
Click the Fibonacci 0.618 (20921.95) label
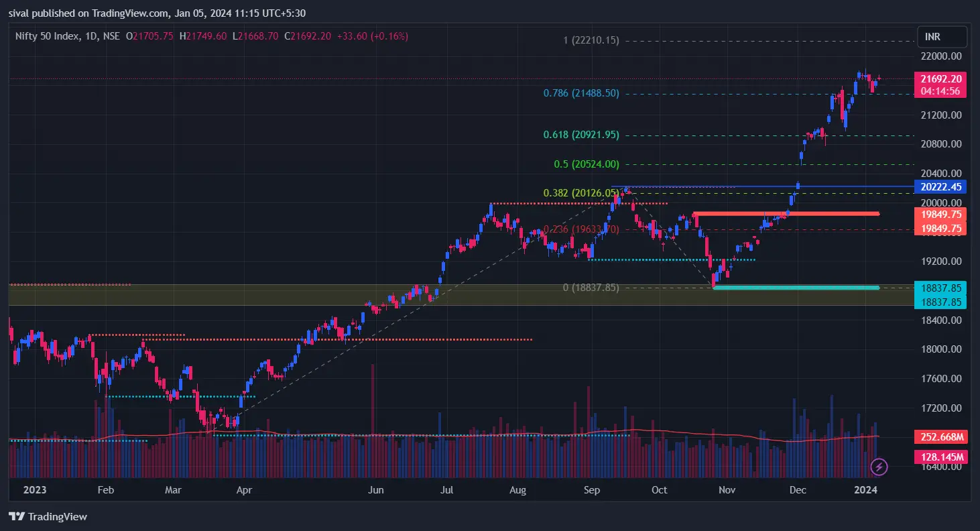(x=580, y=135)
